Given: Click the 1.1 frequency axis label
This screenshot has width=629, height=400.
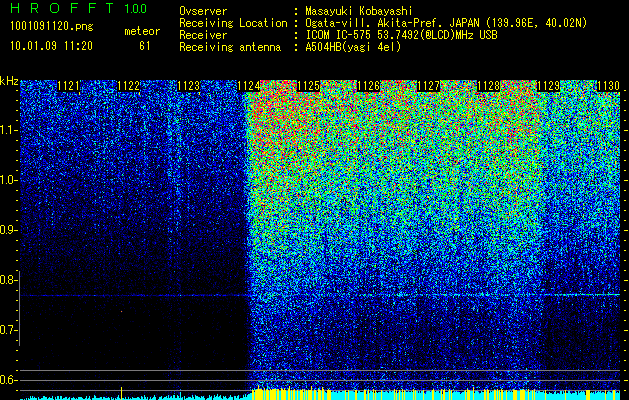Looking at the screenshot, I should tap(8, 130).
